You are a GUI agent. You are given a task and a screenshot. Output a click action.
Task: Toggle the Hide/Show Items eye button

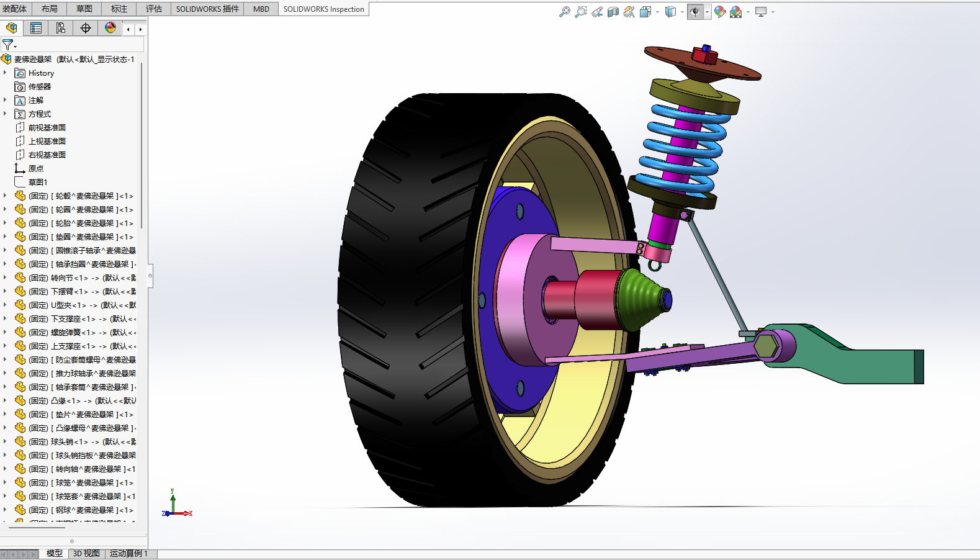(695, 12)
